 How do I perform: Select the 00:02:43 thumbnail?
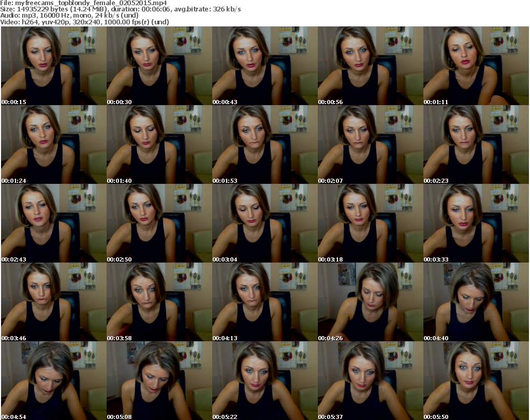(54, 224)
